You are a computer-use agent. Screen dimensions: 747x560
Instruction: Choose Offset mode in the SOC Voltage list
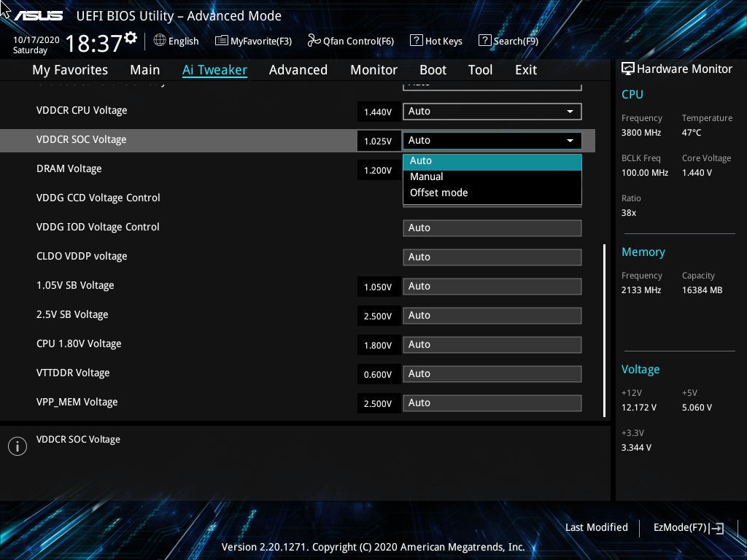492,192
